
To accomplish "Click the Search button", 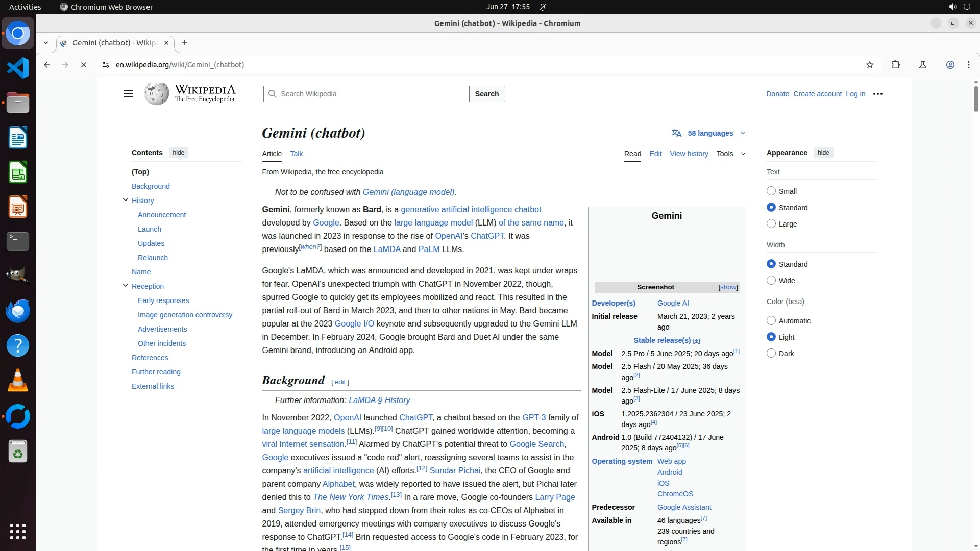I will coord(486,94).
